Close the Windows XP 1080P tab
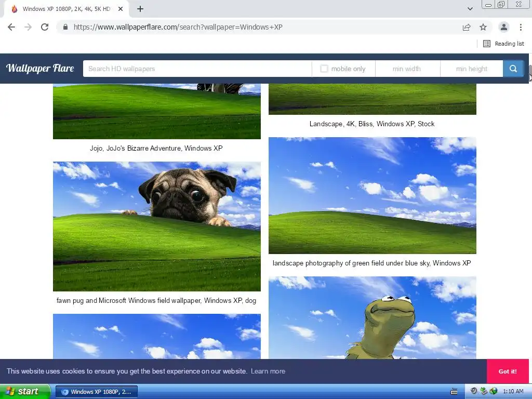532x399 pixels. tap(121, 9)
